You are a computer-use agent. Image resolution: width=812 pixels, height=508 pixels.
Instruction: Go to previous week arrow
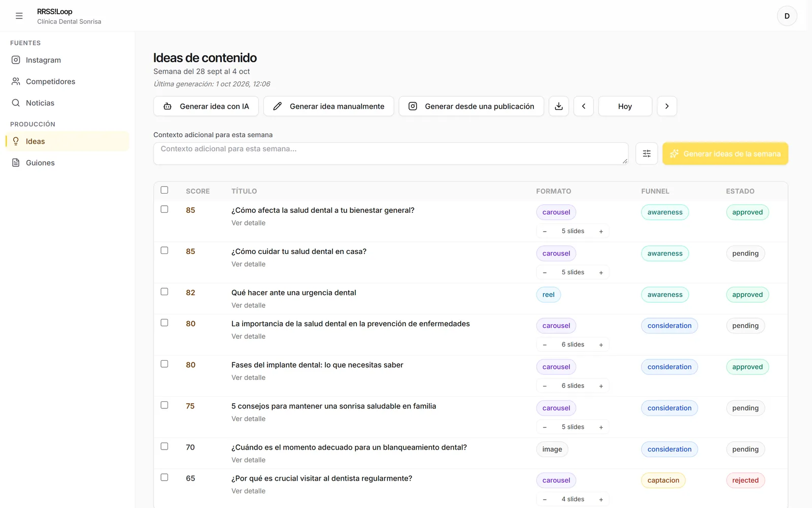coord(584,106)
